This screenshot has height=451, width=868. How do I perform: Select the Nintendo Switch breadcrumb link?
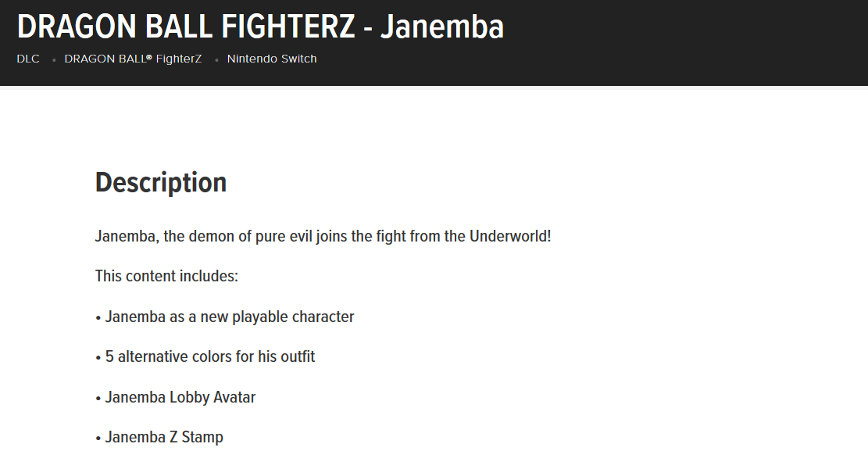(272, 59)
